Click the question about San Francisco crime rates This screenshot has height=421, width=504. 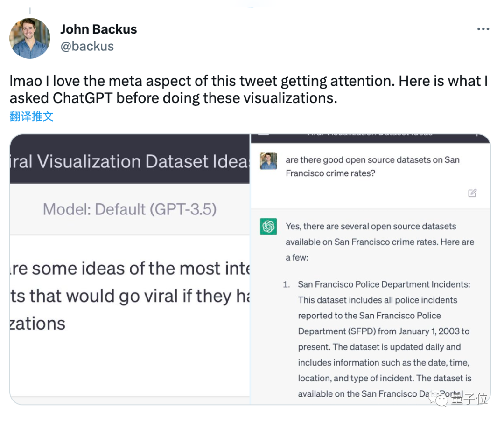coord(372,166)
